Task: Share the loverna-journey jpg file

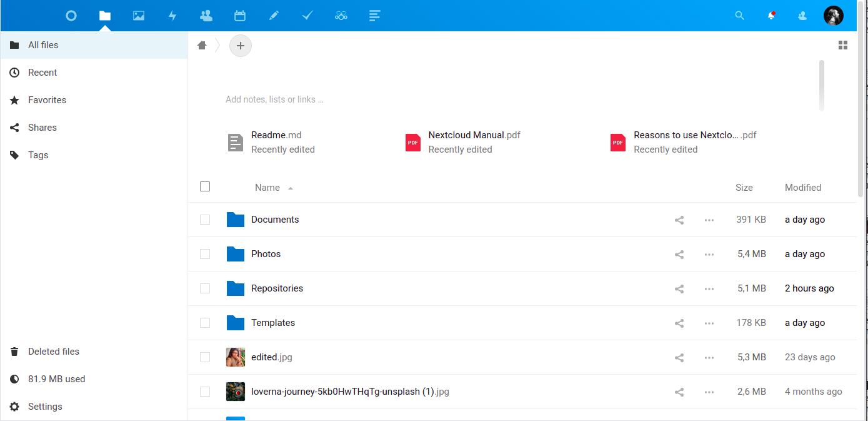Action: tap(679, 392)
